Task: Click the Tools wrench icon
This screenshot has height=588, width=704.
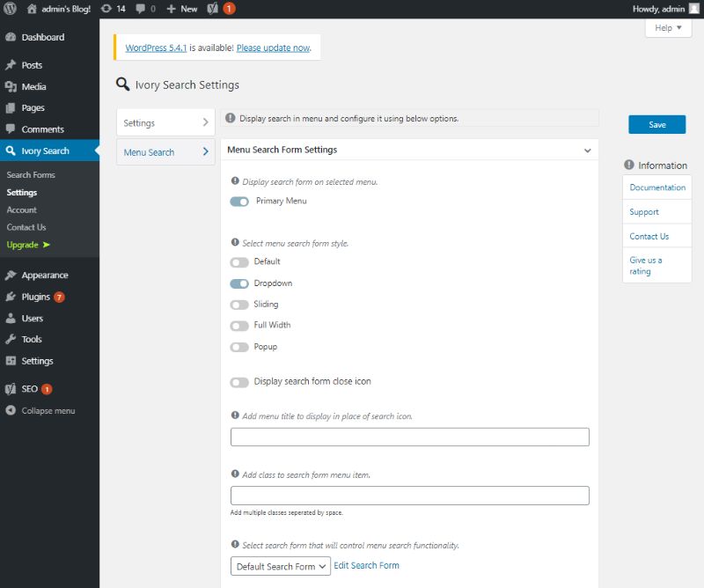Action: (11, 339)
